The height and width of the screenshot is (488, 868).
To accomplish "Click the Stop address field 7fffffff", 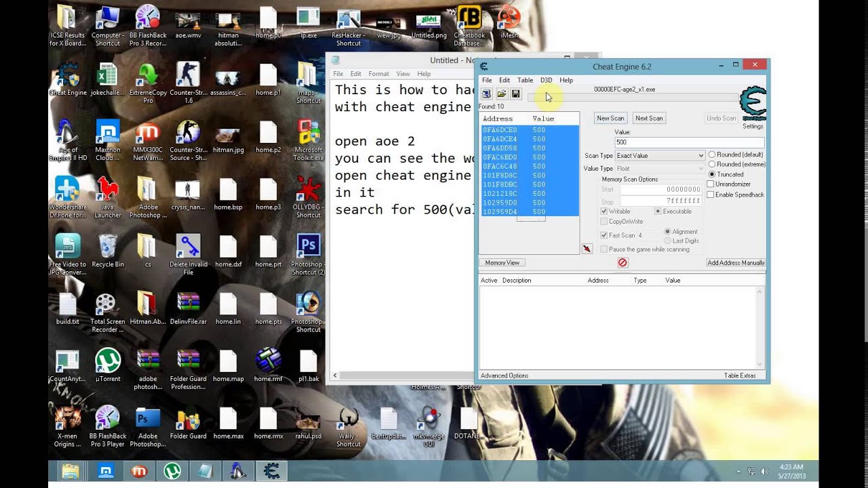I will click(x=660, y=202).
